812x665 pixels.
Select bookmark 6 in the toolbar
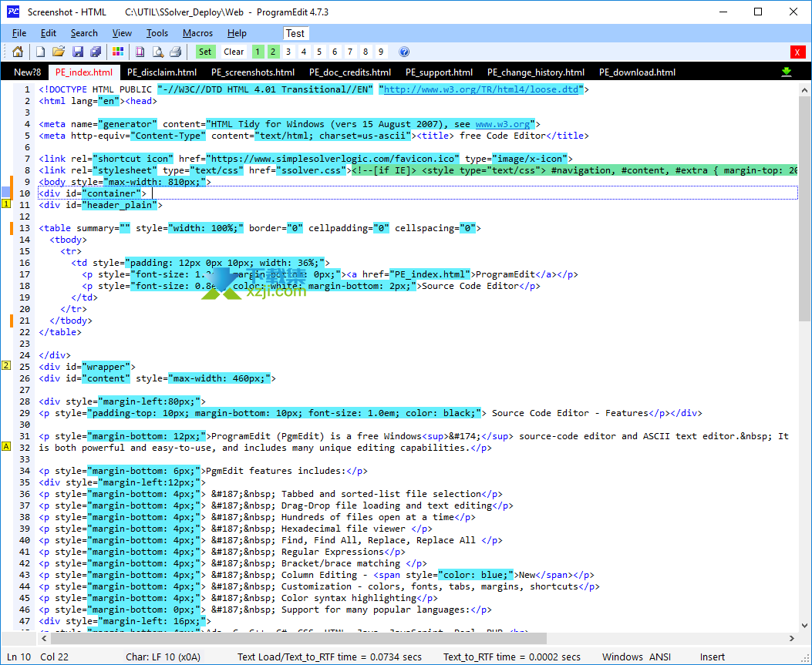(x=335, y=52)
